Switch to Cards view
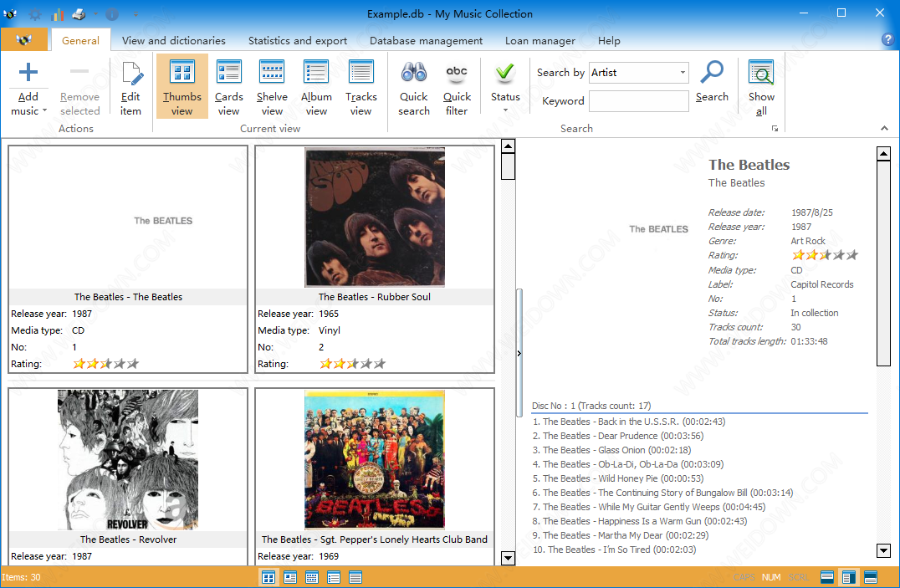The image size is (900, 588). click(x=228, y=88)
